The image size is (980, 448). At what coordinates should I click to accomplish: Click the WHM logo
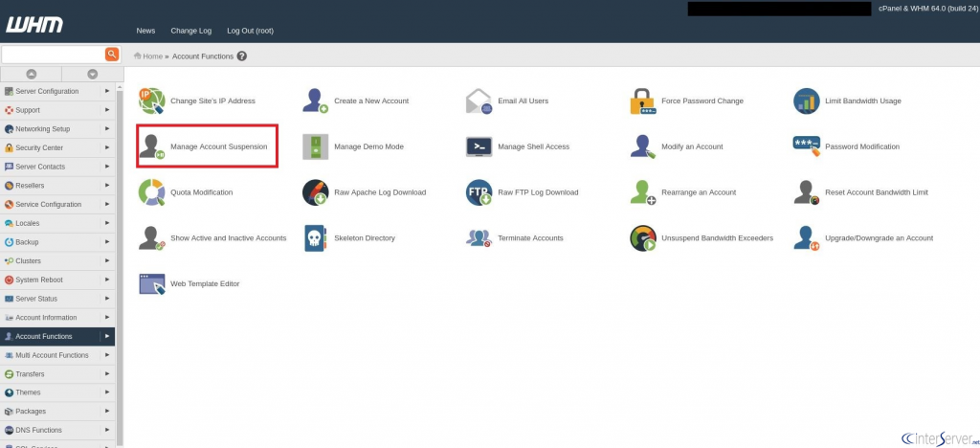(35, 25)
